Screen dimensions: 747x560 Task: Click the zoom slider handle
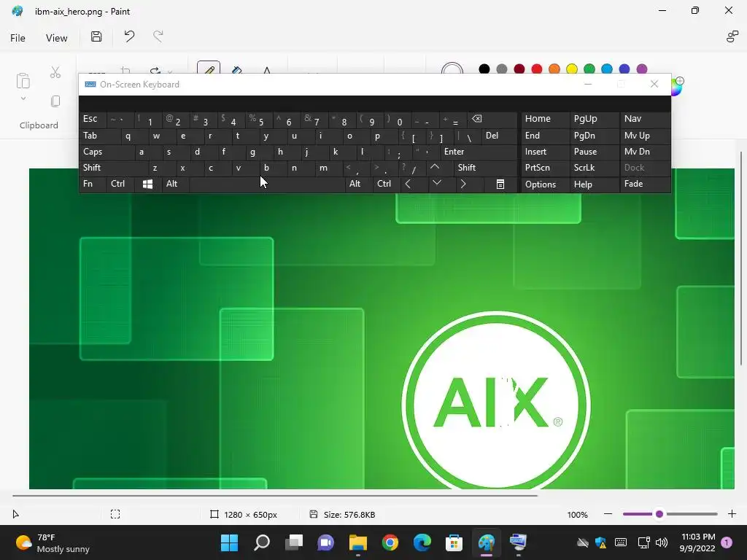tap(659, 514)
